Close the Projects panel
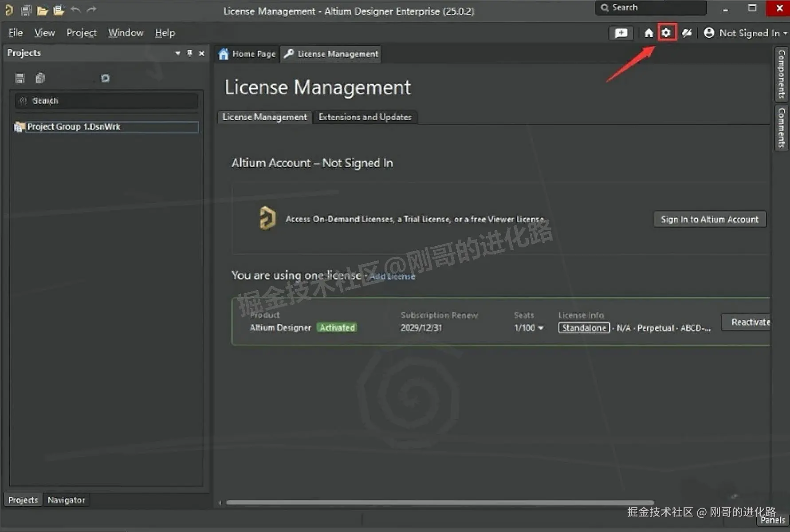This screenshot has height=532, width=790. [x=202, y=53]
